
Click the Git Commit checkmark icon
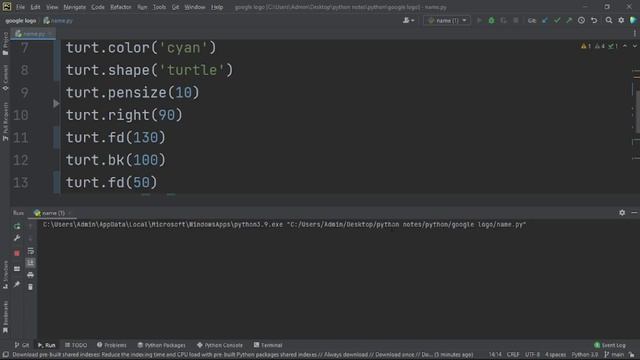[x=557, y=20]
